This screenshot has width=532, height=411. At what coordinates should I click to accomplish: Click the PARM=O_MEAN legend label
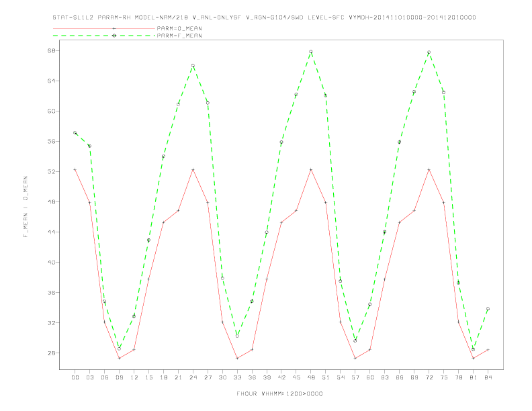pyautogui.click(x=179, y=28)
